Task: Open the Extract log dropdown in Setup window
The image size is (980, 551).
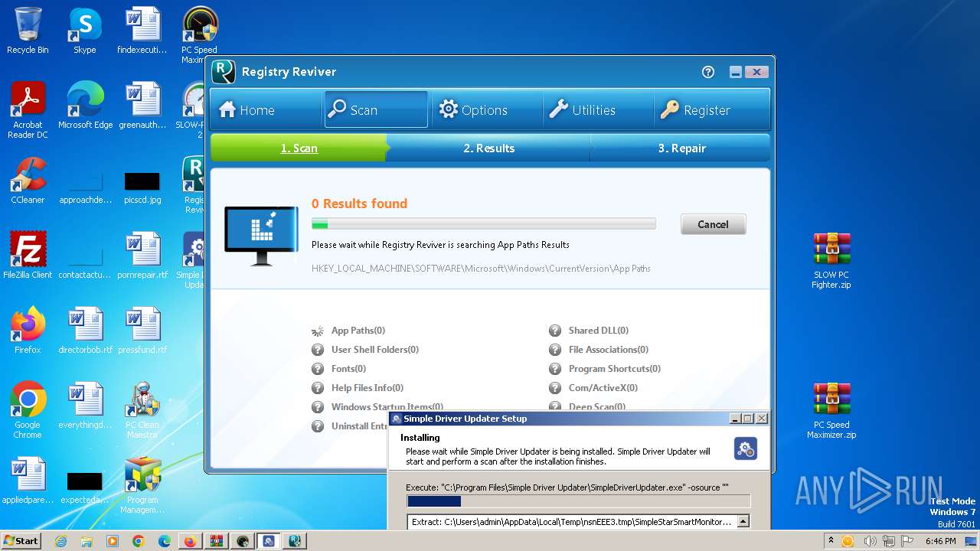Action: point(742,522)
